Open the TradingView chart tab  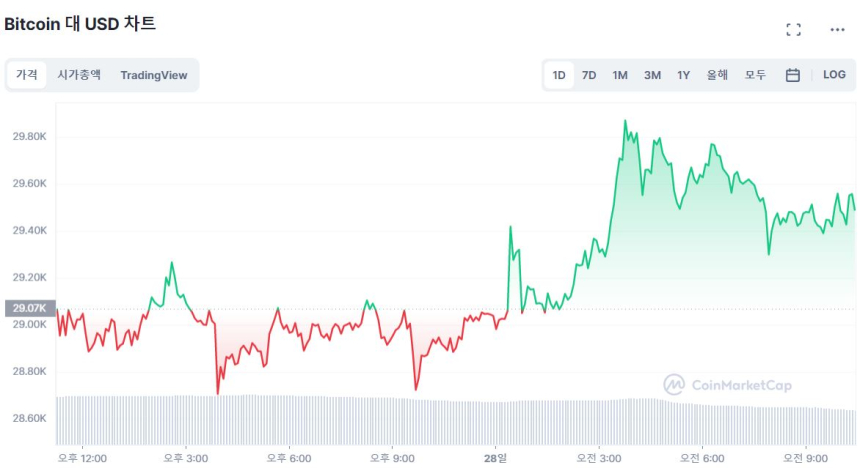153,75
